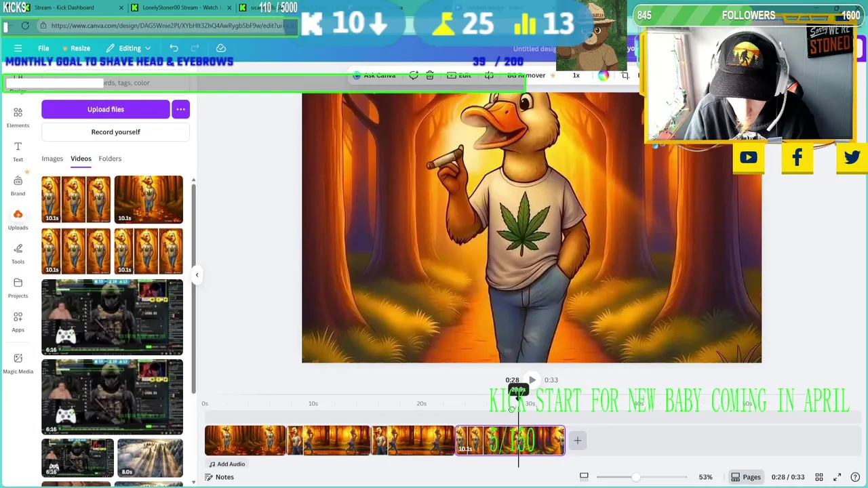This screenshot has width=868, height=488.
Task: Open the Canva hamburger main menu
Action: point(18,48)
